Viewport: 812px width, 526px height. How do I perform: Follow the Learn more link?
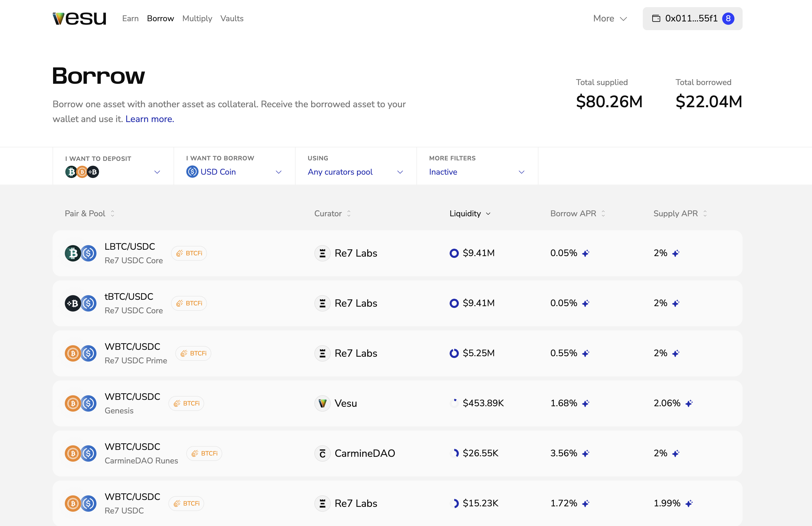click(150, 119)
